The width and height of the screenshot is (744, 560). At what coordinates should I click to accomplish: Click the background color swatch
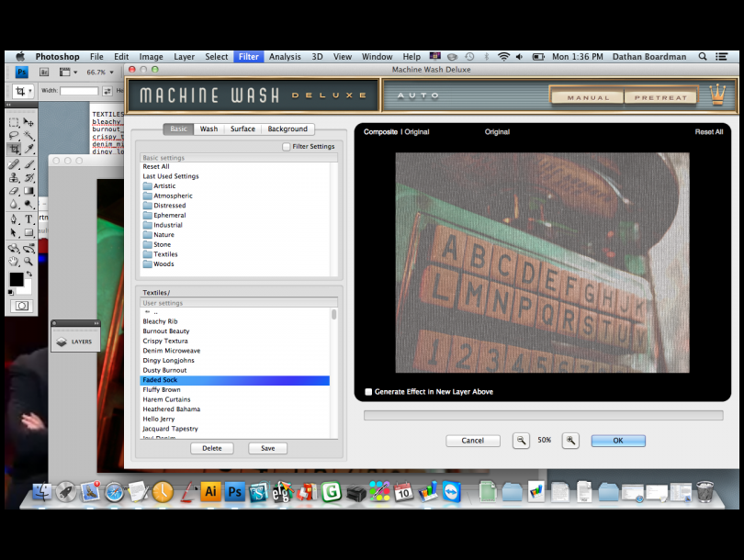coord(27,289)
